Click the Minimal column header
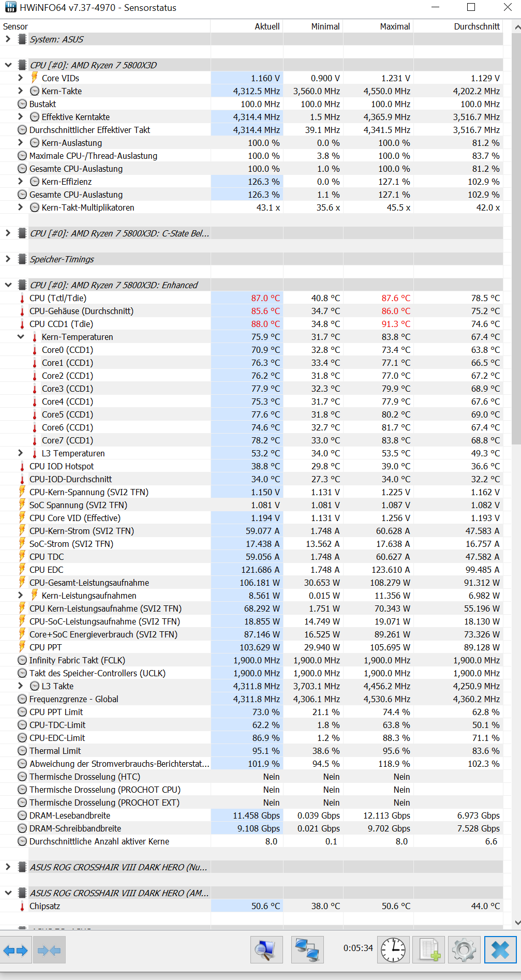 tap(313, 26)
